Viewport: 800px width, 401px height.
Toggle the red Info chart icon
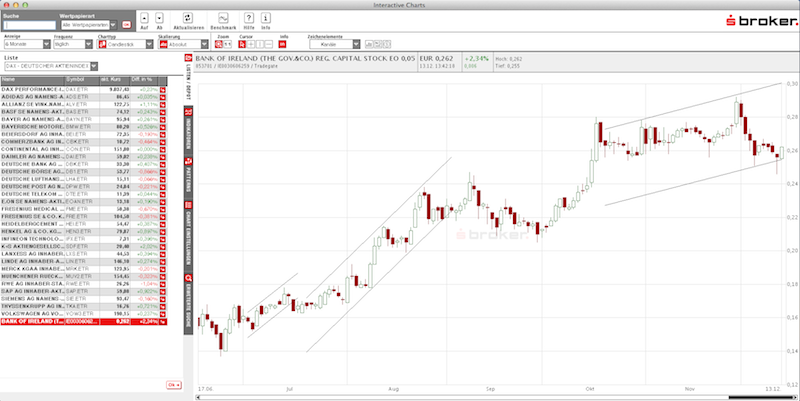click(x=283, y=44)
